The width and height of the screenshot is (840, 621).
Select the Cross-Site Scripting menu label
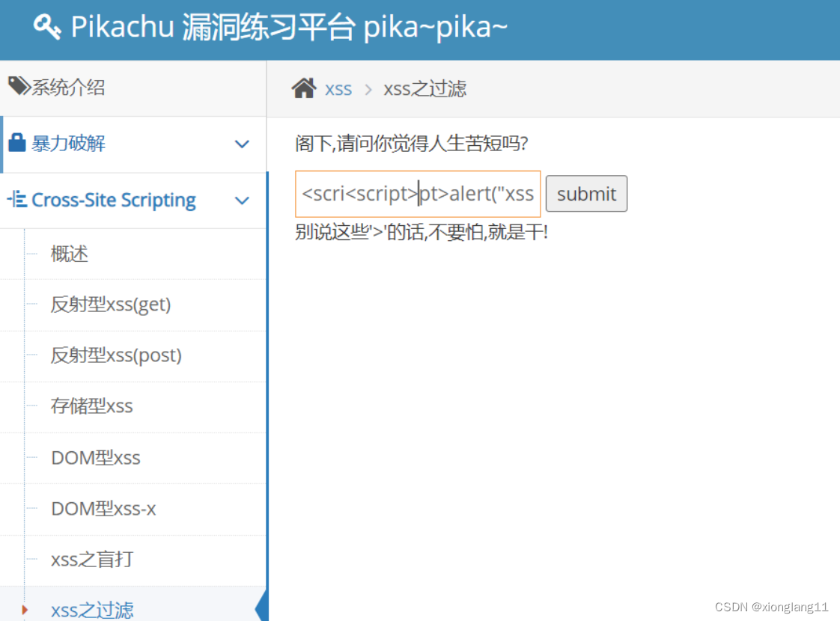tap(114, 200)
